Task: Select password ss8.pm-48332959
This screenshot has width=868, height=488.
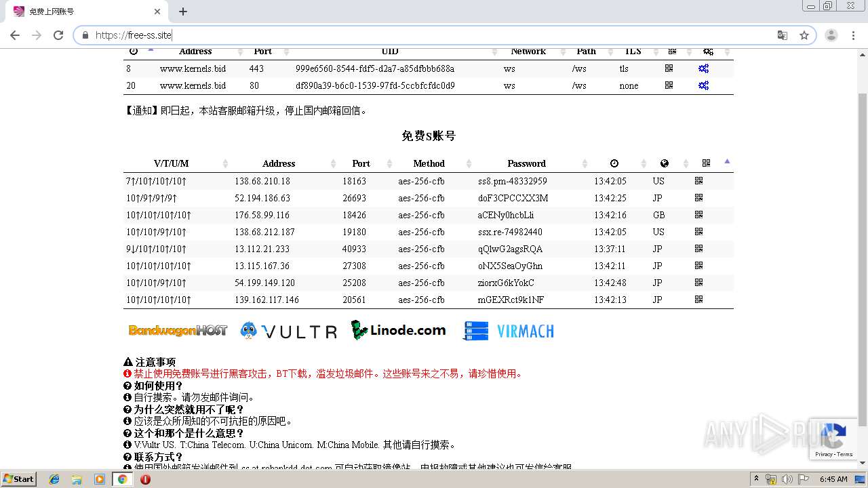Action: 512,181
